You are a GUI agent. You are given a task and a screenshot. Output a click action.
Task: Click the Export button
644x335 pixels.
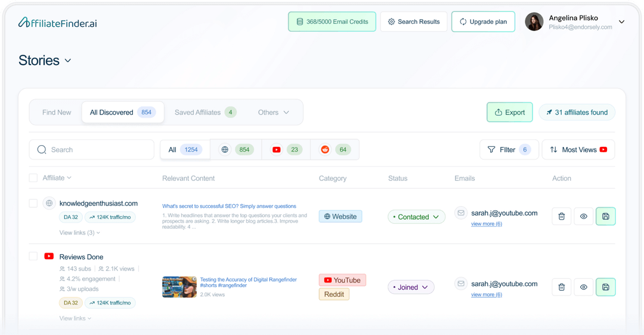point(509,112)
